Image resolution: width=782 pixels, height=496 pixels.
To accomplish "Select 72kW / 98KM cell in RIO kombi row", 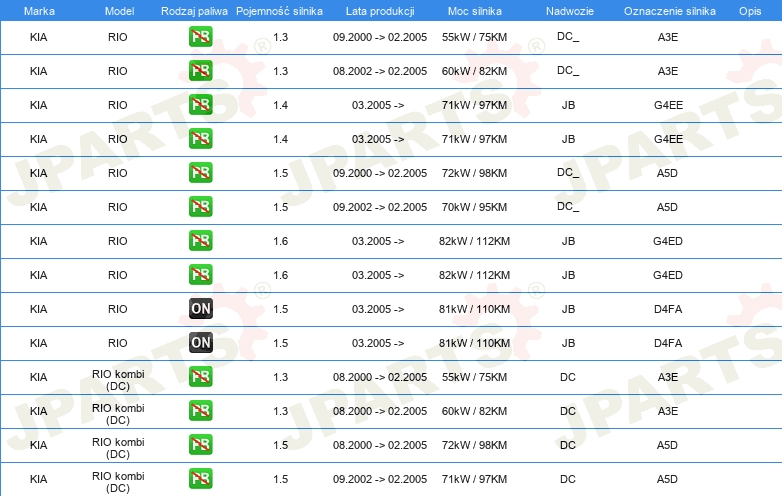I will (474, 445).
